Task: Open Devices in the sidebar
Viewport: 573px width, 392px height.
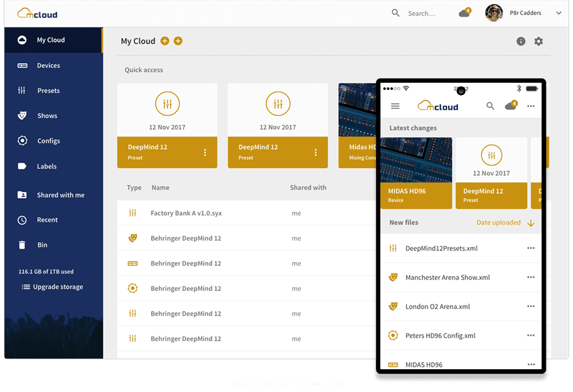Action: pos(53,66)
